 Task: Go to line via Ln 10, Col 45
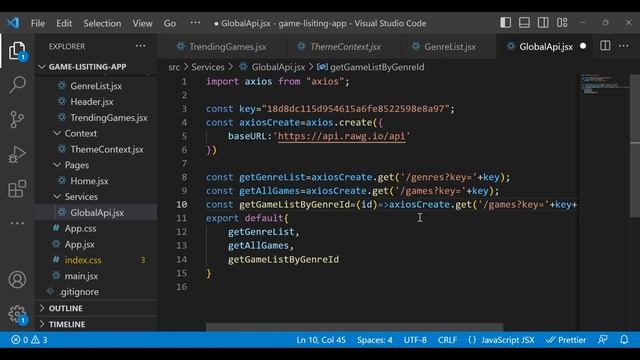[x=321, y=340]
